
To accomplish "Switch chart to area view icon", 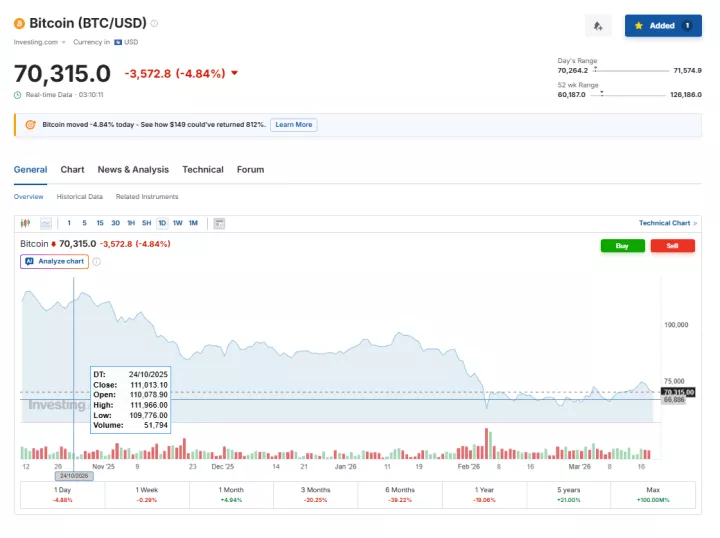I will click(44, 223).
